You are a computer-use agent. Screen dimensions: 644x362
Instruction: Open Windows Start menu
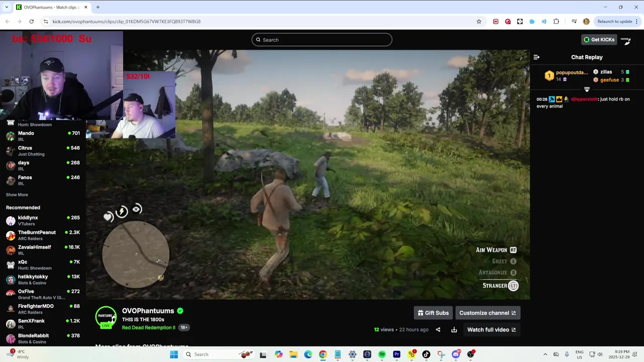[174, 354]
